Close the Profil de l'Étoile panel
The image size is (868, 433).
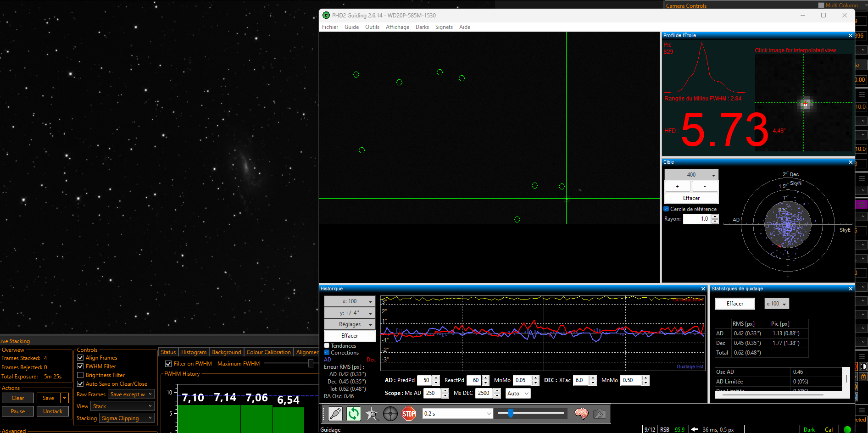(850, 36)
